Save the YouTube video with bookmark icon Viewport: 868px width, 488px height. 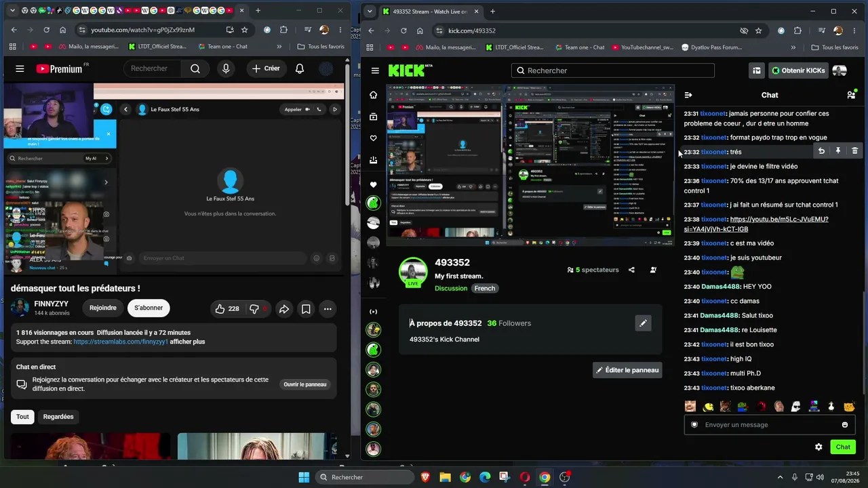pos(306,308)
